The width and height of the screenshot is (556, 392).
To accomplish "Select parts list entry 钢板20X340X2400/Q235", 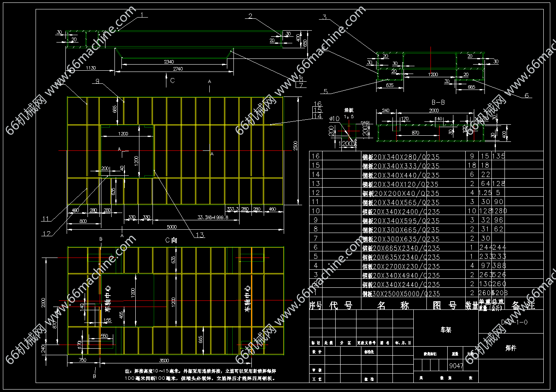I will (x=401, y=212).
